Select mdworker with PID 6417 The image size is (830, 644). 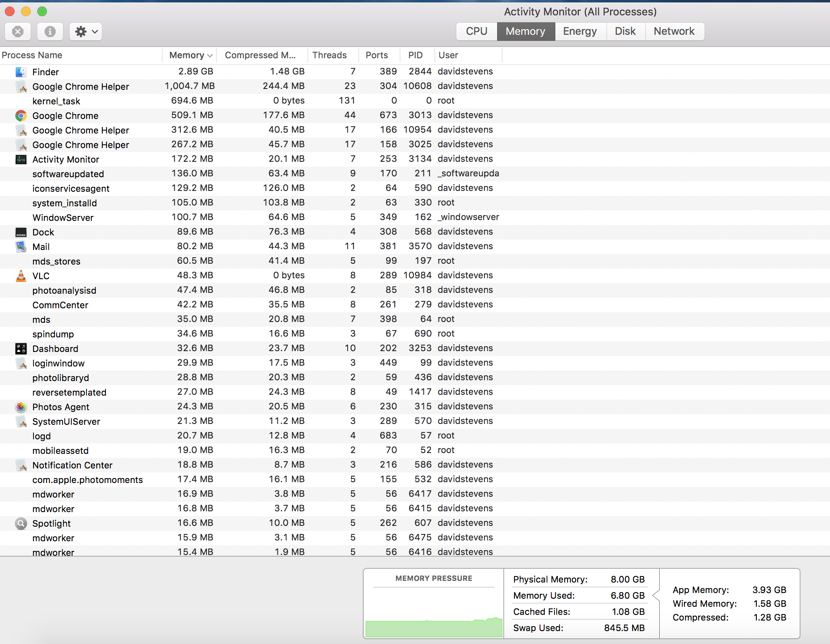tap(415, 494)
